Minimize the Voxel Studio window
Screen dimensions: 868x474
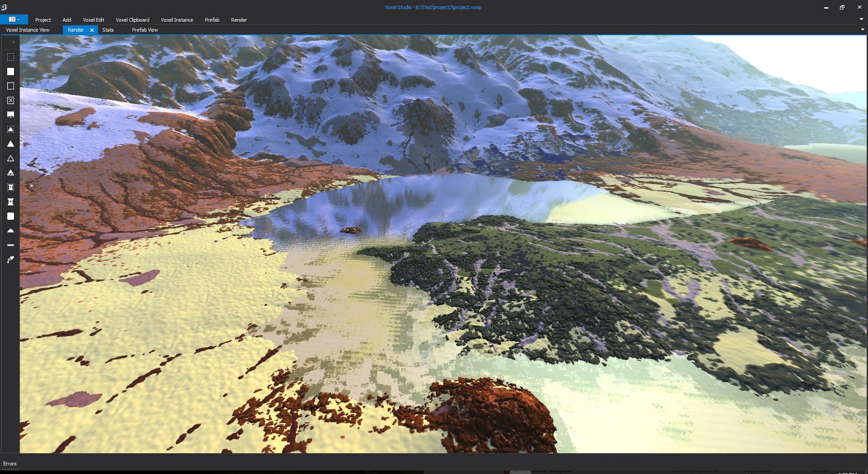click(x=826, y=8)
